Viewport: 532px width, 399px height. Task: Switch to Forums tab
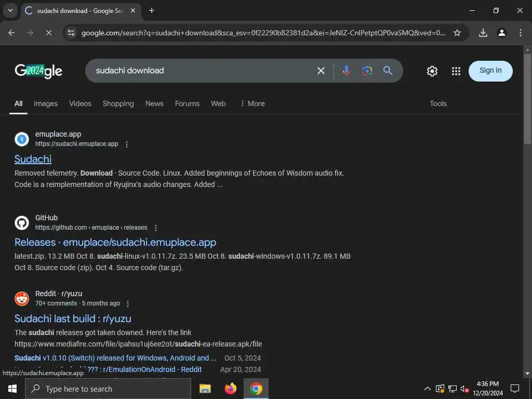click(x=187, y=104)
